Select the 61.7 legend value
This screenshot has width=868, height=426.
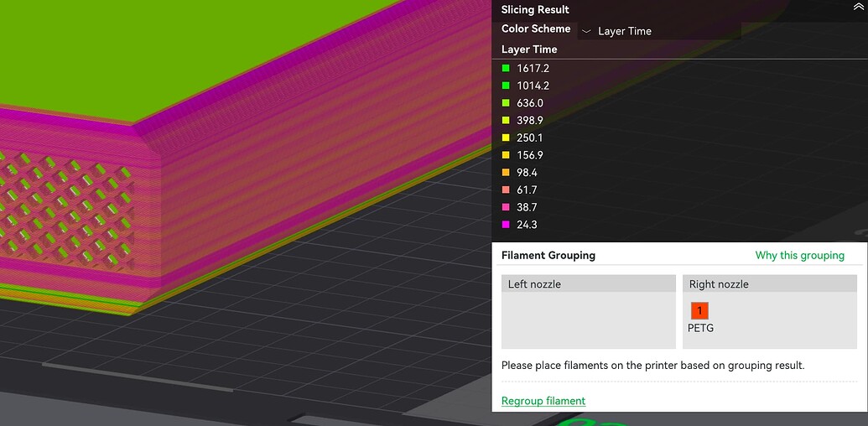(x=527, y=190)
